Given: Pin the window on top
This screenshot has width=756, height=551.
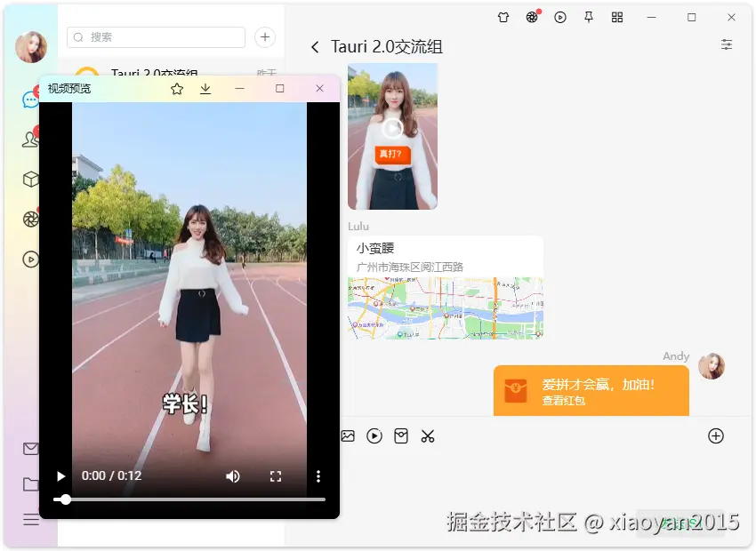Looking at the screenshot, I should tap(589, 18).
